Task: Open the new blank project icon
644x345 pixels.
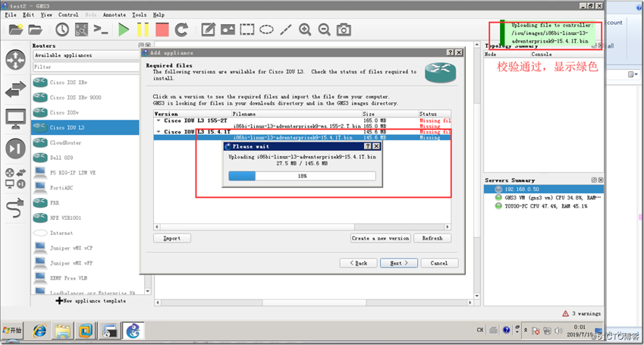Action: (16, 30)
